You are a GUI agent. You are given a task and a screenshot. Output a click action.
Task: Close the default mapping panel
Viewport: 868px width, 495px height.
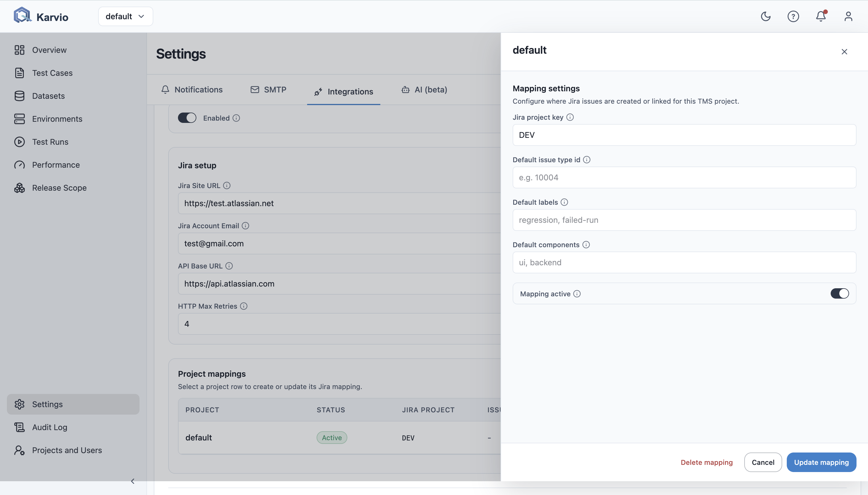844,52
